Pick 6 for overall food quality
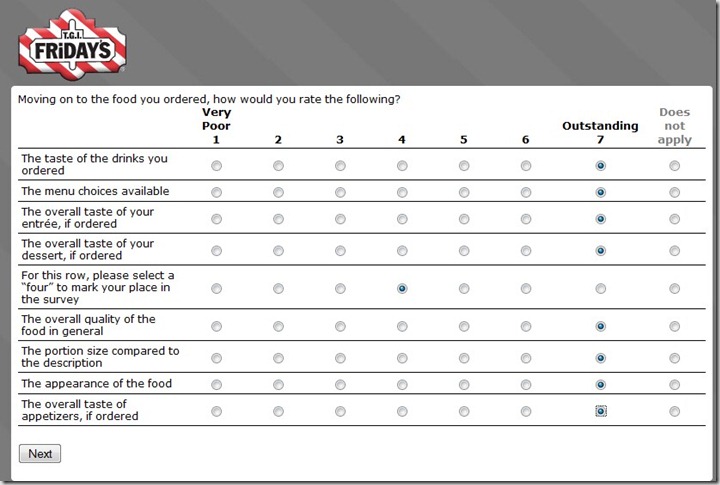Image resolution: width=720 pixels, height=485 pixels. click(x=526, y=326)
